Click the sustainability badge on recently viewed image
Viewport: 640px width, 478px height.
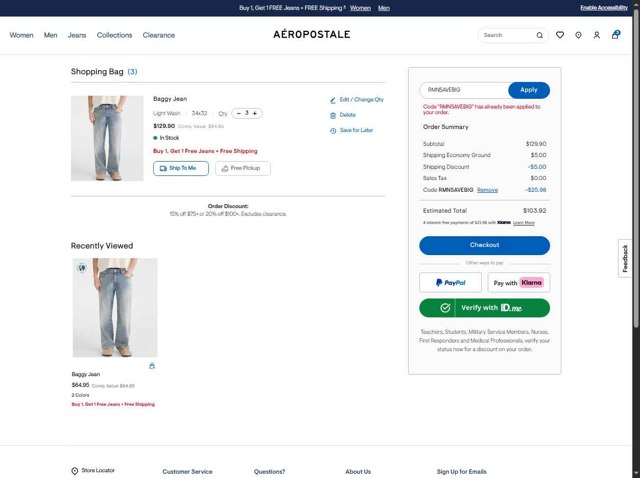[x=82, y=268]
